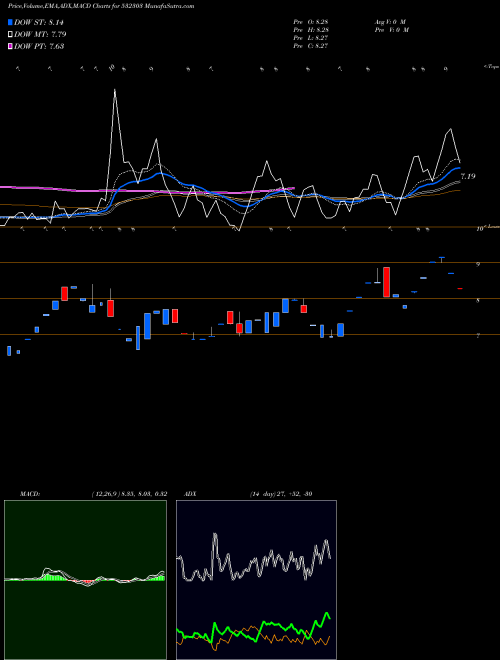
Task: Click the 7.19 value beside EMA lines
Action: coord(468,176)
